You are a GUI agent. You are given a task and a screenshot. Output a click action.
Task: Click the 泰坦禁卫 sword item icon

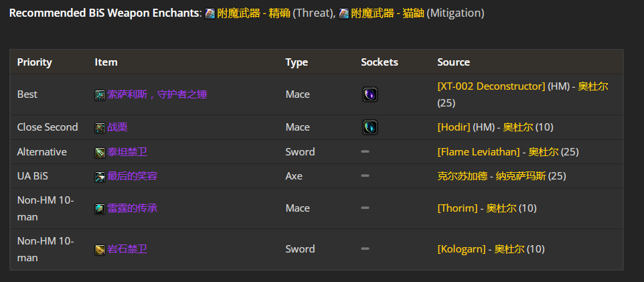[x=100, y=153]
